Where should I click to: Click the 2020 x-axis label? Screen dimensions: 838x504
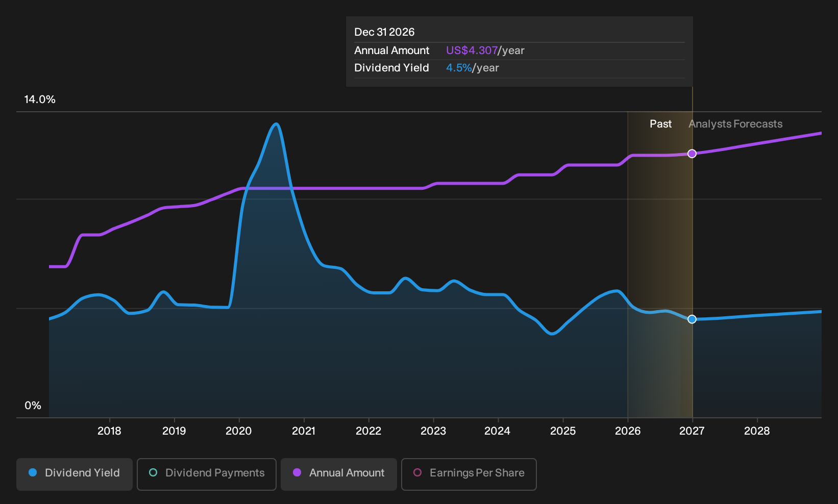click(239, 431)
